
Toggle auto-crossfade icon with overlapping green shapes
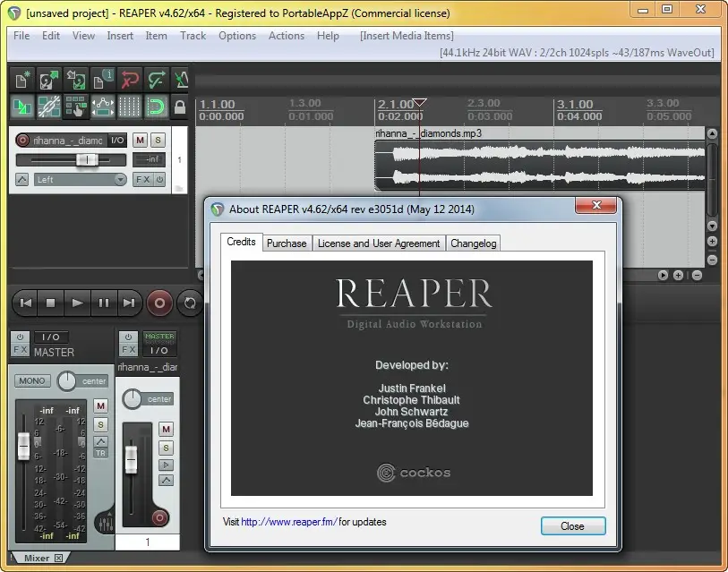21,107
